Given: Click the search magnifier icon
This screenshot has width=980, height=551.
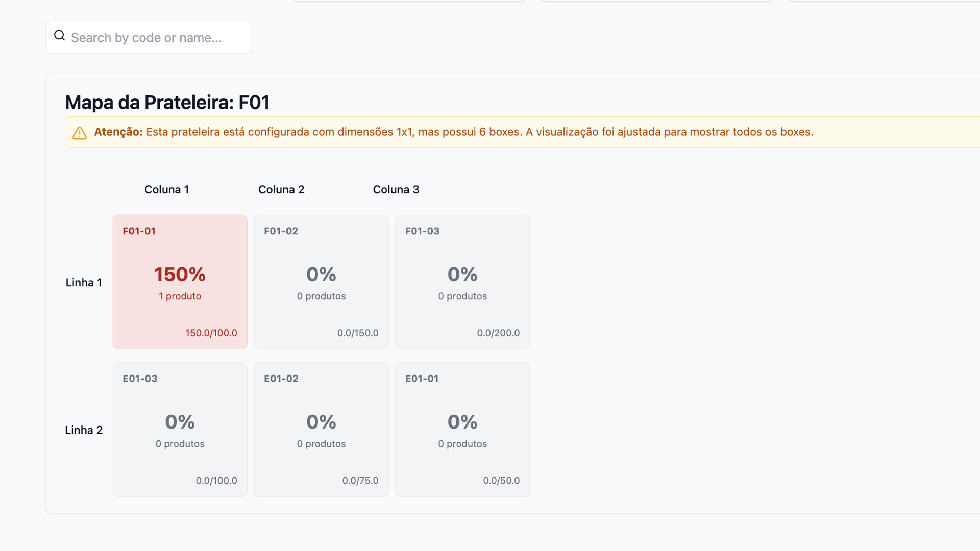Looking at the screenshot, I should pos(60,36).
